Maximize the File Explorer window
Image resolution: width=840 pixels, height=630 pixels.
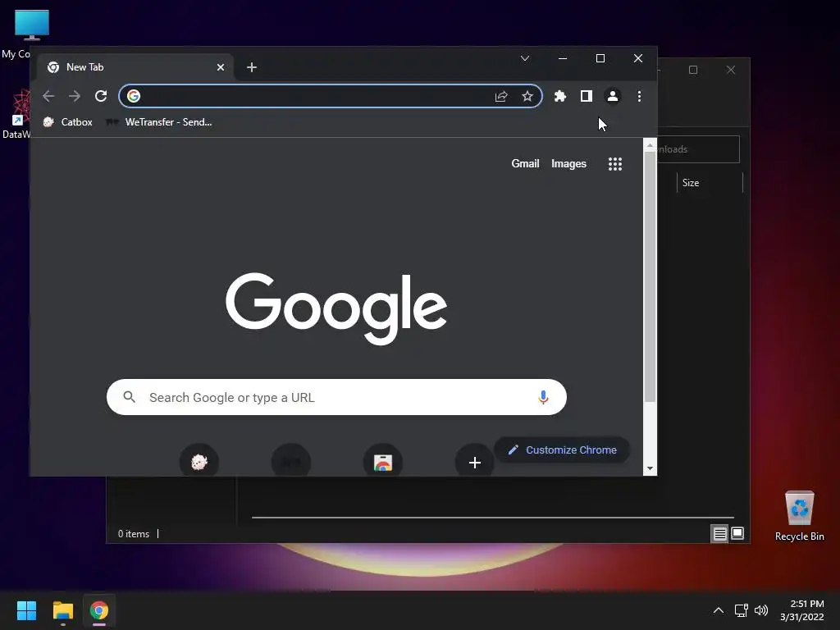(693, 70)
